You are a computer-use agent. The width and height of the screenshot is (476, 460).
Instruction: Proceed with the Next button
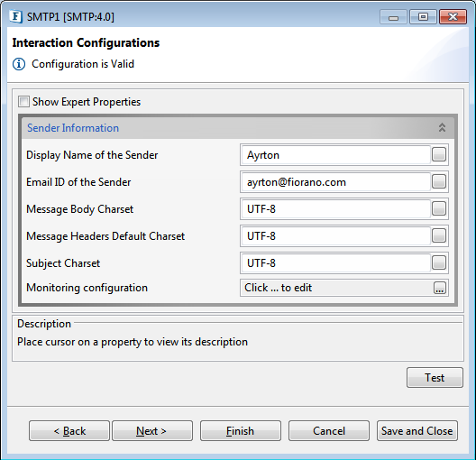152,431
